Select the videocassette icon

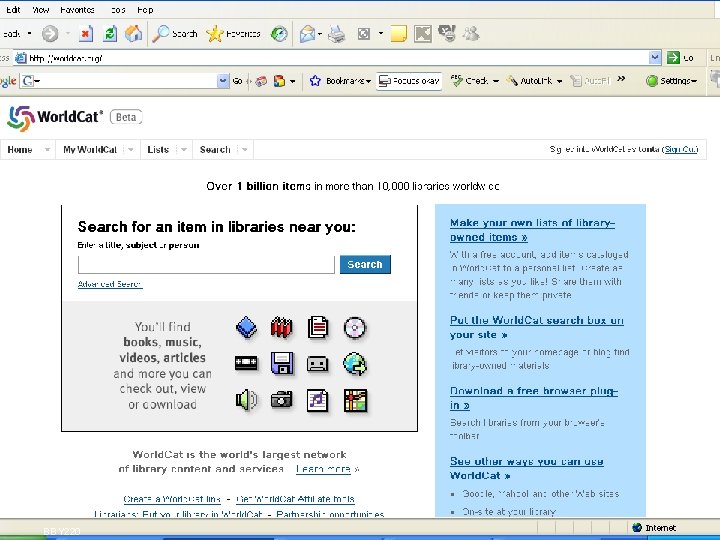coord(247,363)
